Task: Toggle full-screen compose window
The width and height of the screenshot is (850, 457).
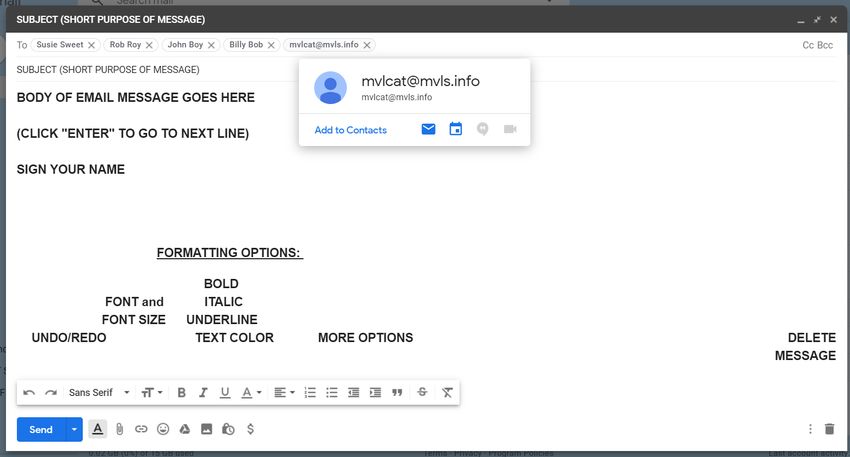Action: tap(817, 20)
